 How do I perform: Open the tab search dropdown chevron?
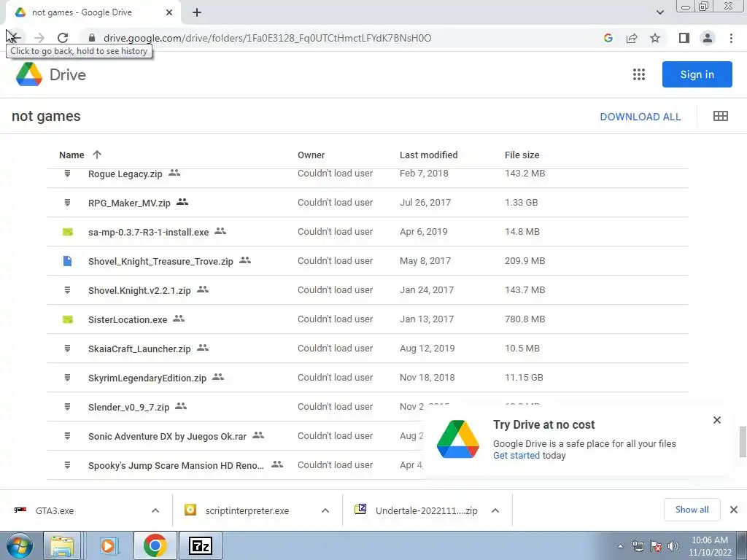(659, 12)
